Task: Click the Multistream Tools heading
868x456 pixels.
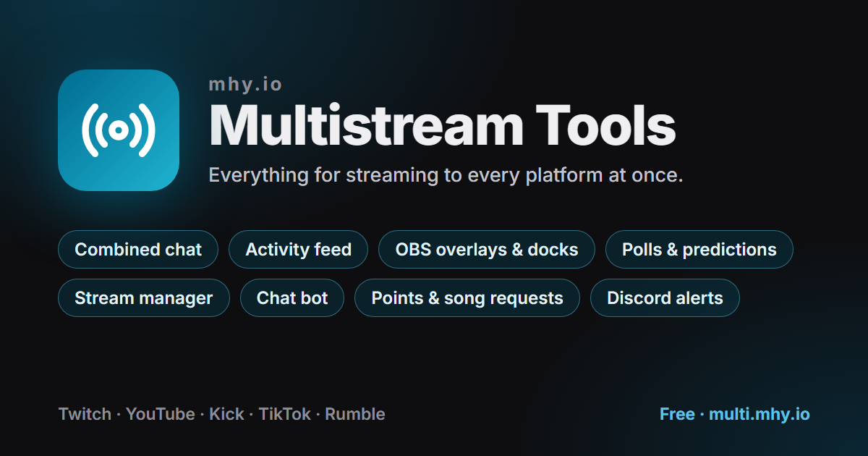Action: tap(443, 127)
